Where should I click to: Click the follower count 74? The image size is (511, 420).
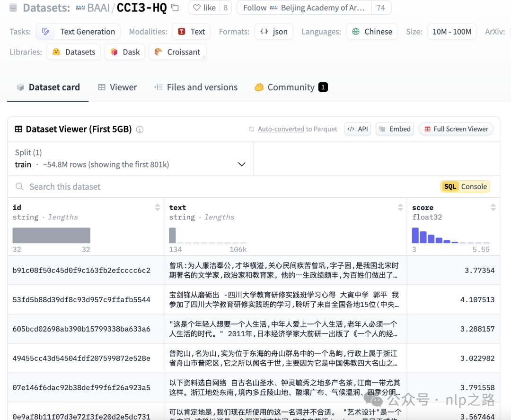click(381, 8)
